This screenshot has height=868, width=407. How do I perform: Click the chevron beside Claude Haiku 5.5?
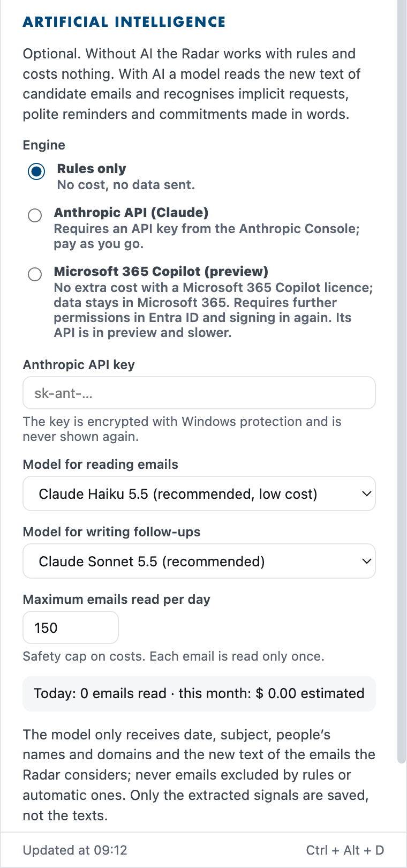(x=366, y=493)
